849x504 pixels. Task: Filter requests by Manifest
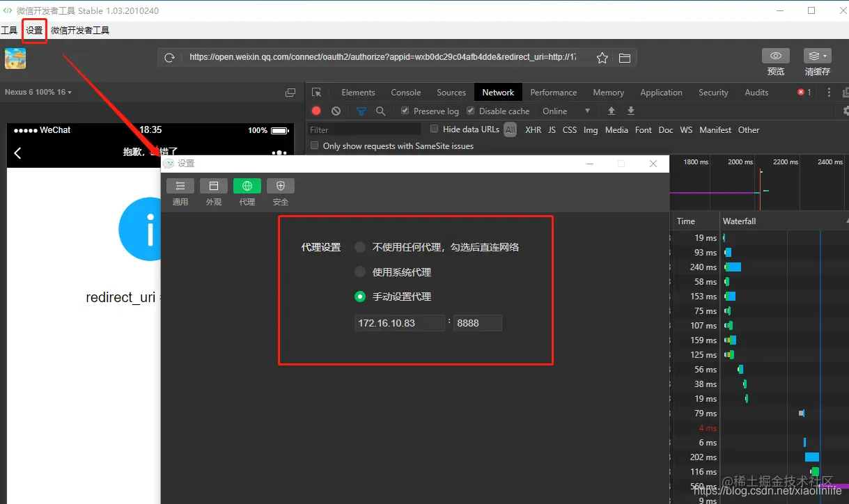click(x=715, y=130)
